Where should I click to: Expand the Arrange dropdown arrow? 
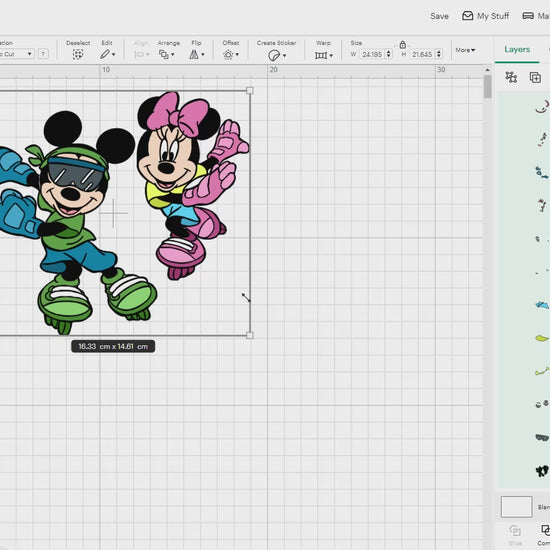pyautogui.click(x=173, y=55)
